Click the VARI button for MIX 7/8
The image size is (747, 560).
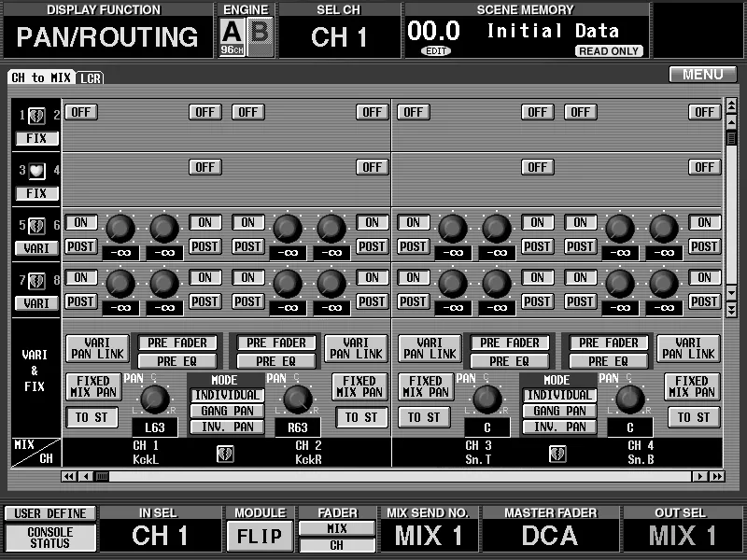pos(36,303)
